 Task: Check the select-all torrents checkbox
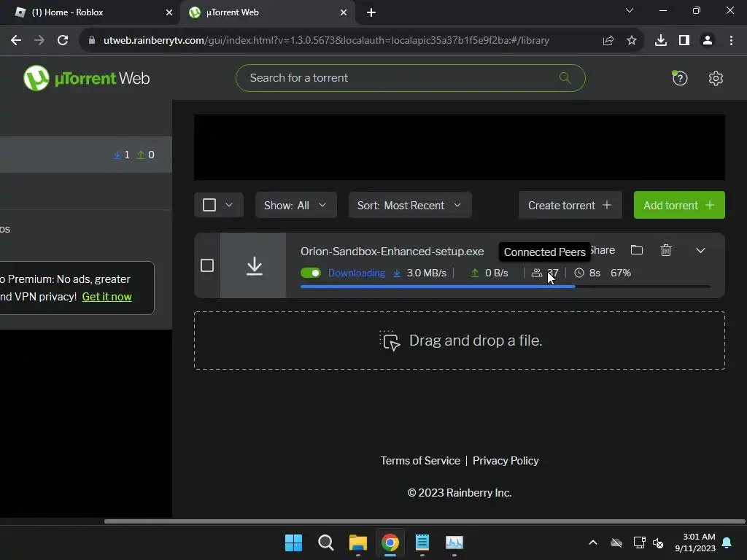tap(209, 205)
